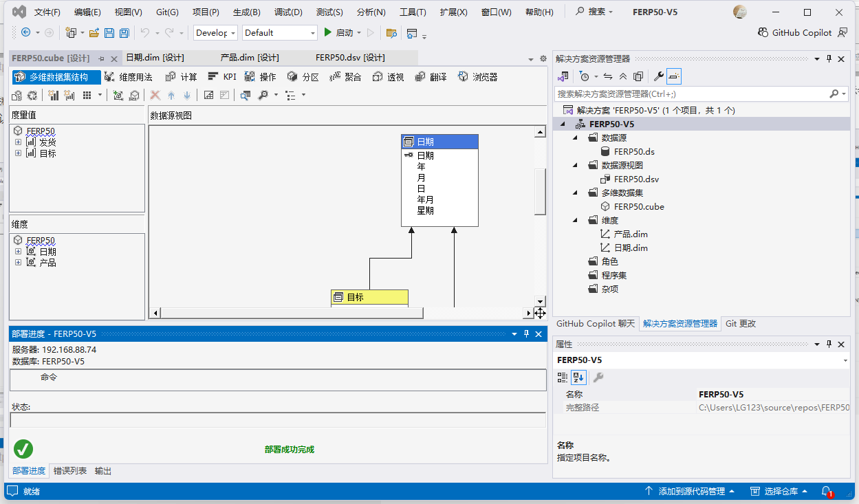Open the 维度用法 cube tab

click(129, 77)
